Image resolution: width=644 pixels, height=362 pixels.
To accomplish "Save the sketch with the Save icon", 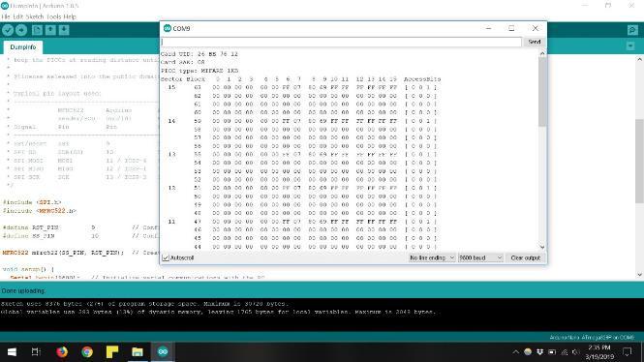I will coord(64,30).
